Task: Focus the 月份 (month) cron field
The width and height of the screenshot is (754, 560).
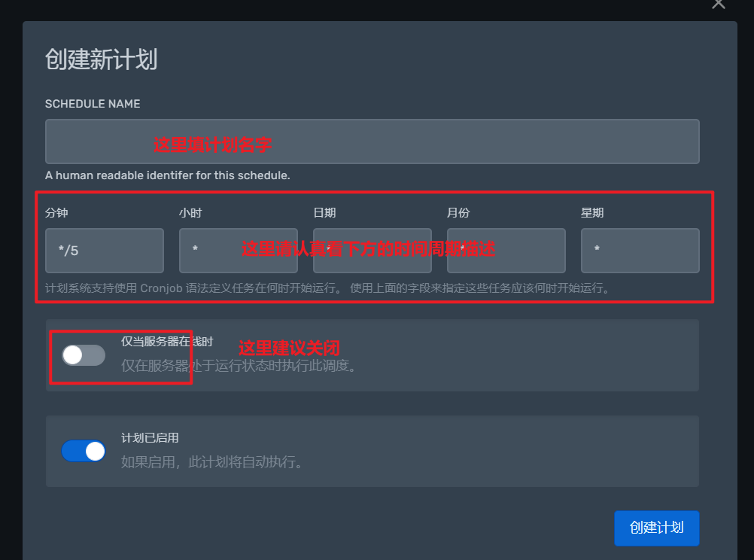Action: click(x=506, y=251)
